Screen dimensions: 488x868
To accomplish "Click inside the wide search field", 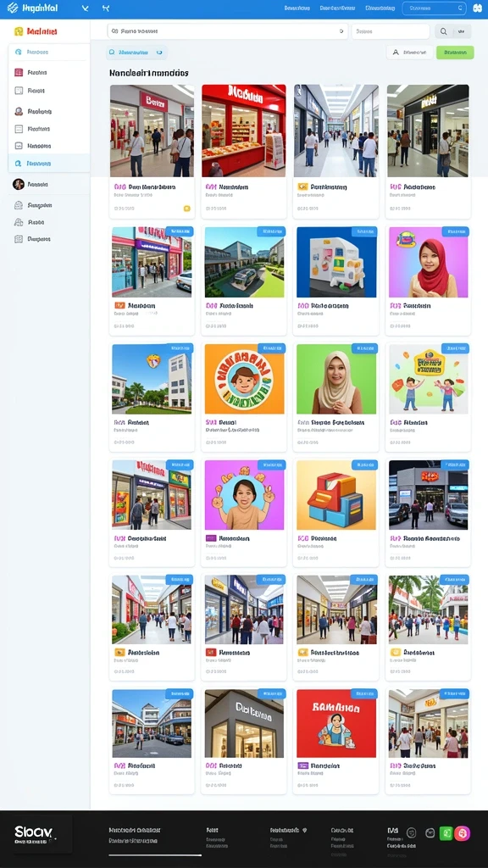I will (227, 31).
